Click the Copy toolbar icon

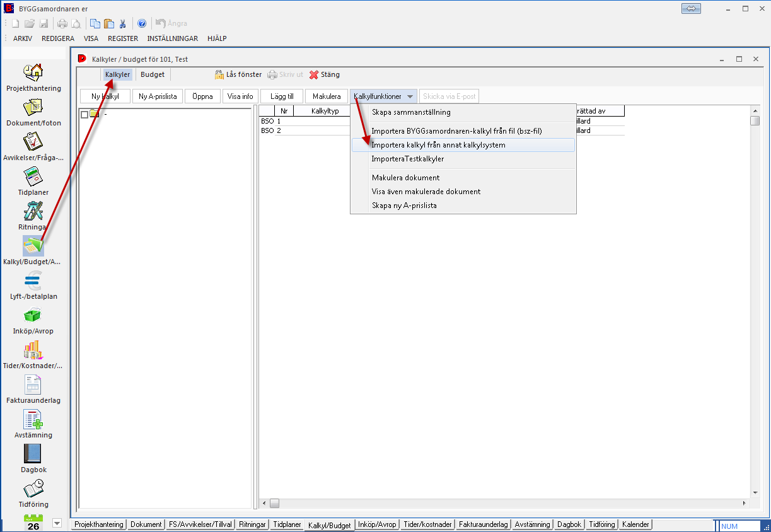pyautogui.click(x=95, y=23)
